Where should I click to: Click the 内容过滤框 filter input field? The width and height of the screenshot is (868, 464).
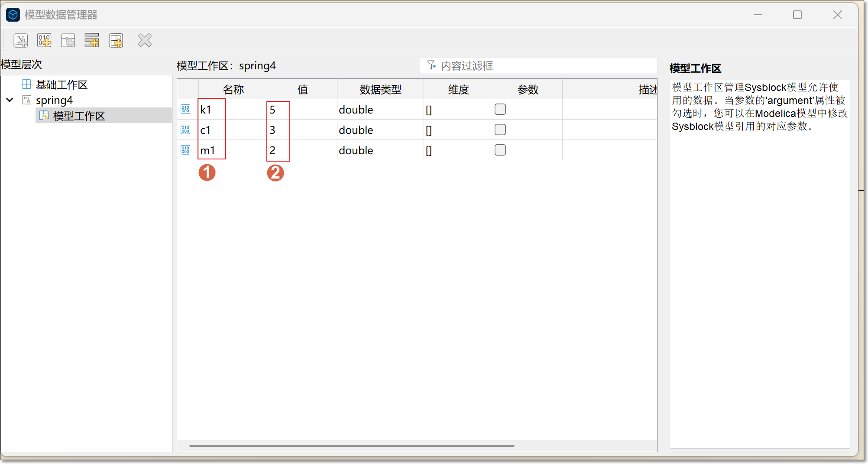[x=538, y=65]
